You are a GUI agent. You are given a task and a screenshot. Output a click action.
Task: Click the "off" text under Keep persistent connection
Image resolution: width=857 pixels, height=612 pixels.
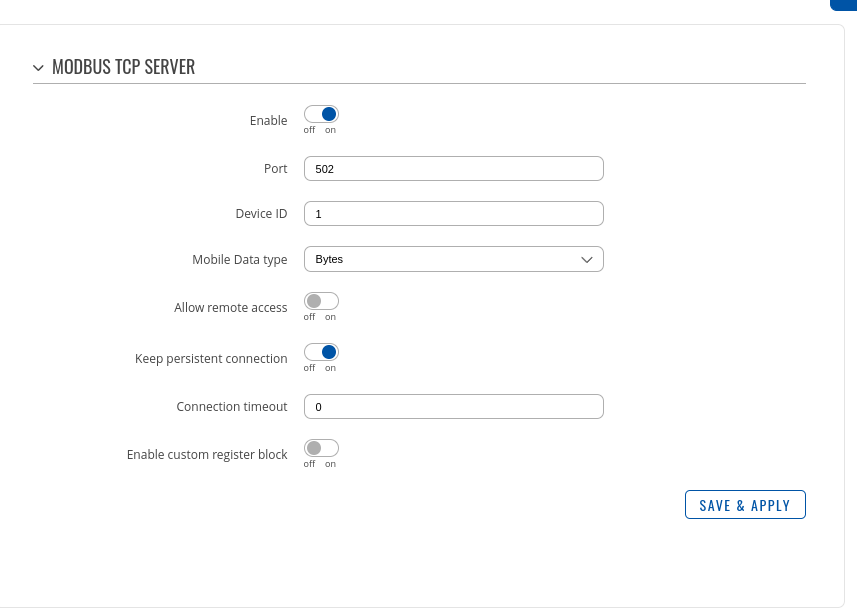(309, 368)
